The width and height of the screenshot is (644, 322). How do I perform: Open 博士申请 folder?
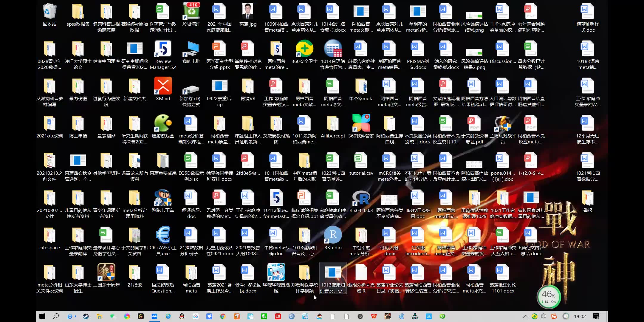point(78,127)
